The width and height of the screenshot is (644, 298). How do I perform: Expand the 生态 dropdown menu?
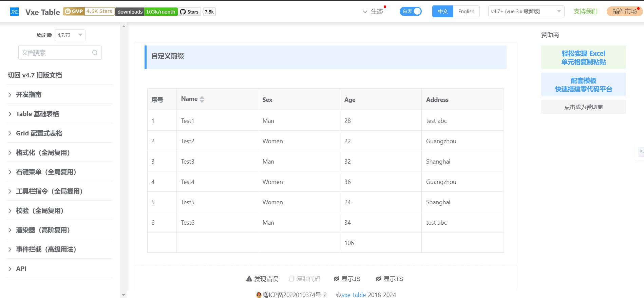tap(373, 12)
